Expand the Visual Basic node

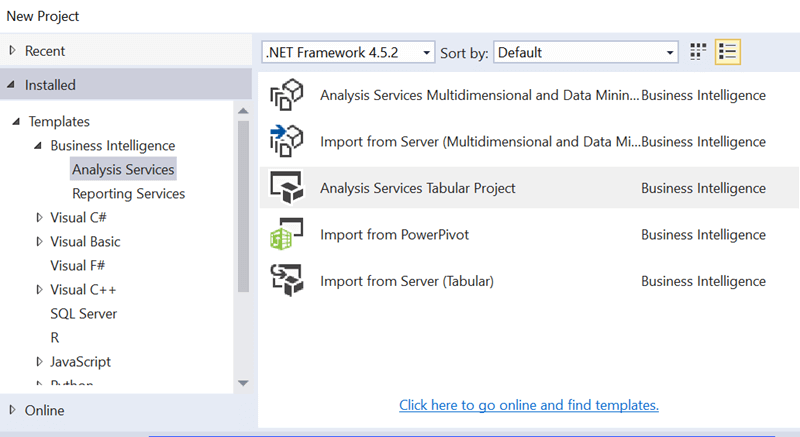pos(39,242)
